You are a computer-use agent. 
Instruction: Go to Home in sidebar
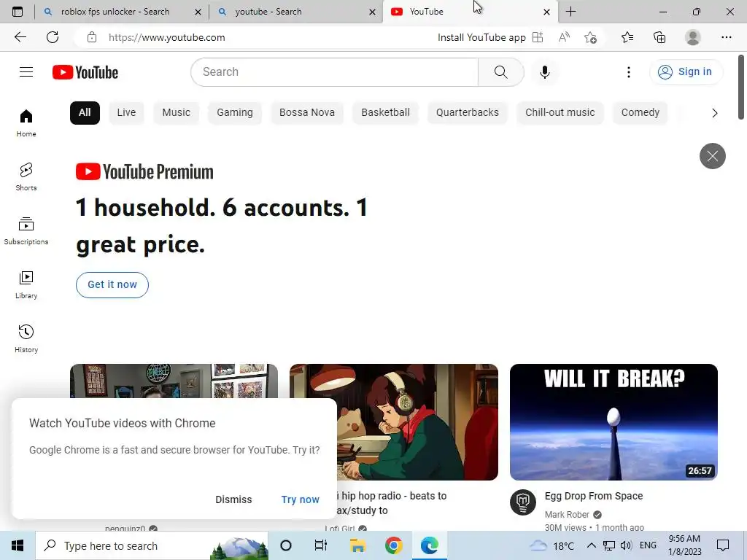pos(26,122)
